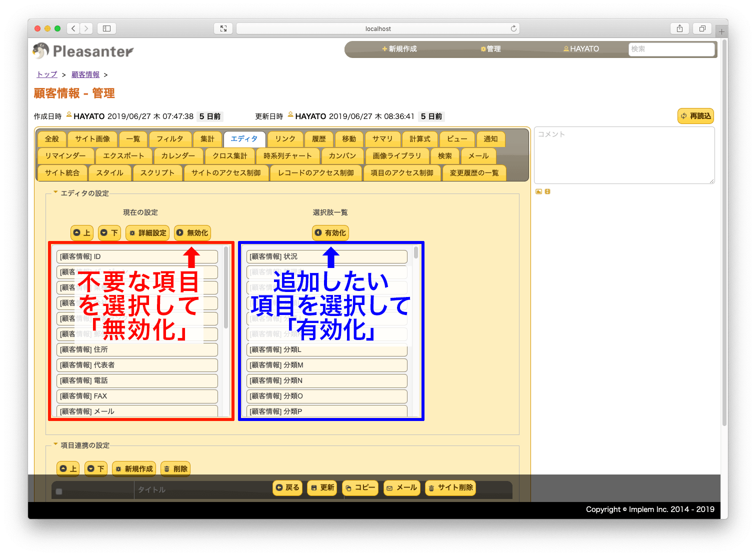Reload the localhost page from the address bar

click(x=513, y=28)
